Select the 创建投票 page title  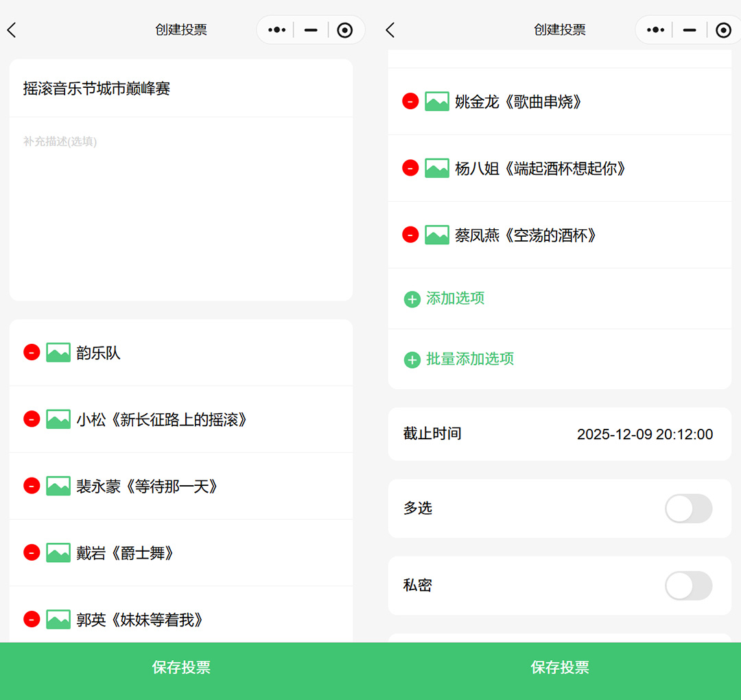[x=181, y=30]
